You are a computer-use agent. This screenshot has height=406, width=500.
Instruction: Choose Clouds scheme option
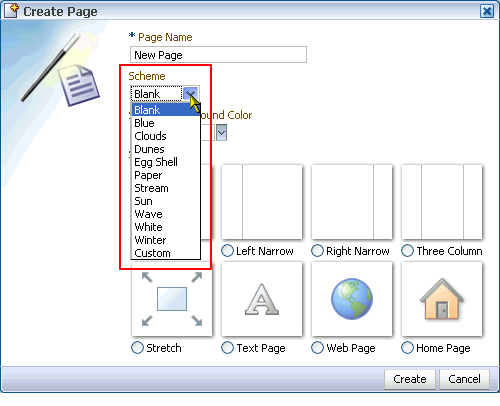click(166, 136)
